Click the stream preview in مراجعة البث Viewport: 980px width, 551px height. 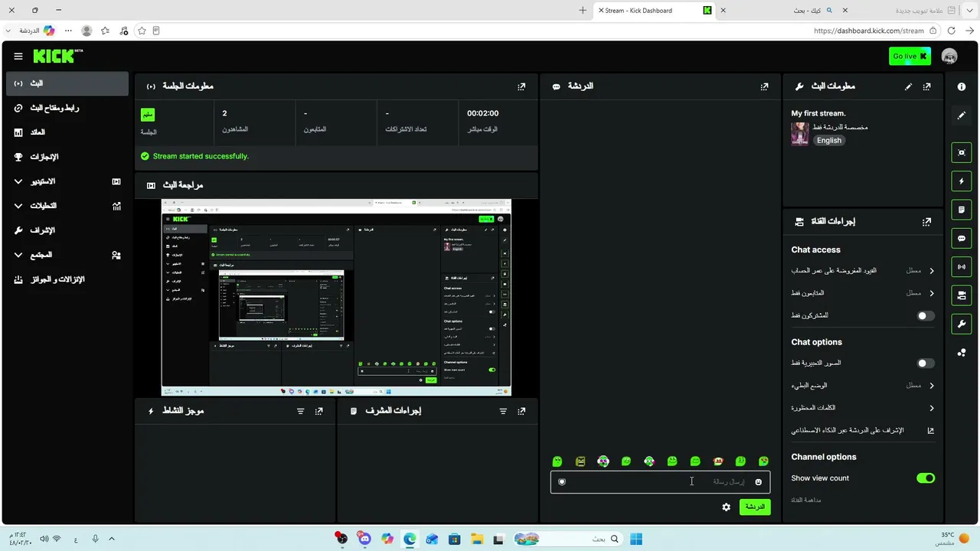pos(336,298)
